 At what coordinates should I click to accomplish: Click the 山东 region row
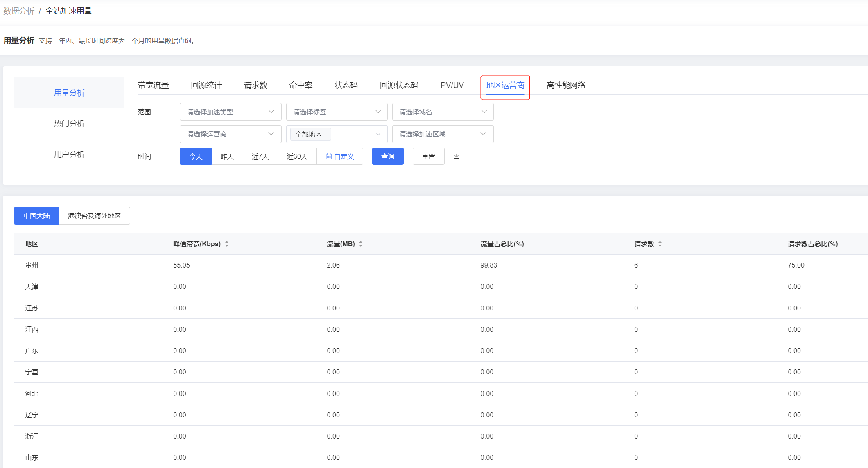pos(441,457)
